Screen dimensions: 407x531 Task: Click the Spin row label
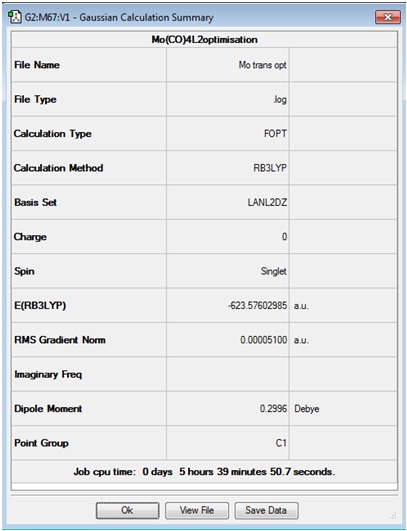24,272
